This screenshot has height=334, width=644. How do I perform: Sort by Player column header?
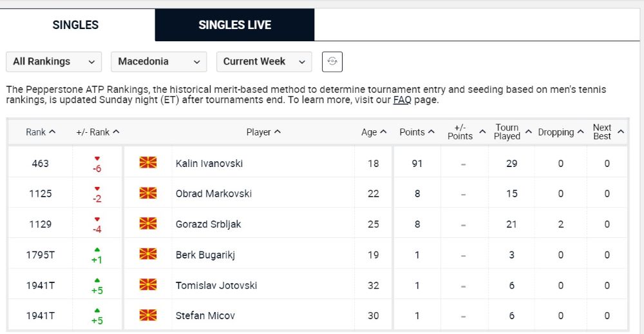(263, 132)
